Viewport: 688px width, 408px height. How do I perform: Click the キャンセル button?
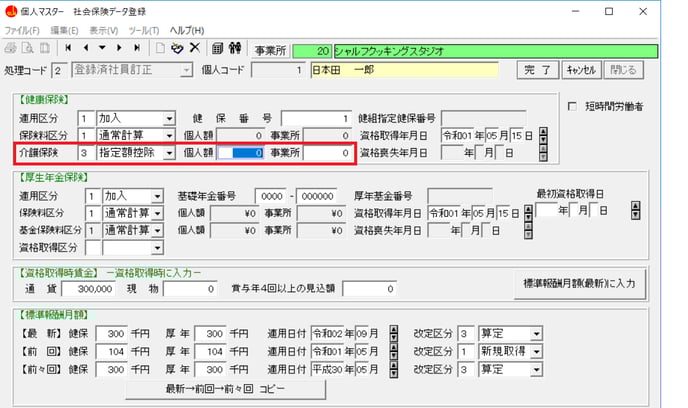click(x=581, y=70)
